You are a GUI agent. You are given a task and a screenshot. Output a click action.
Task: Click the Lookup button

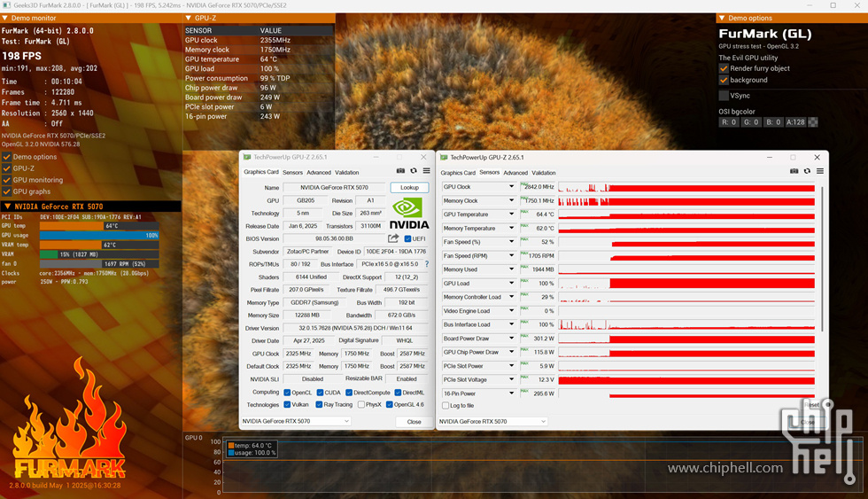click(x=409, y=187)
